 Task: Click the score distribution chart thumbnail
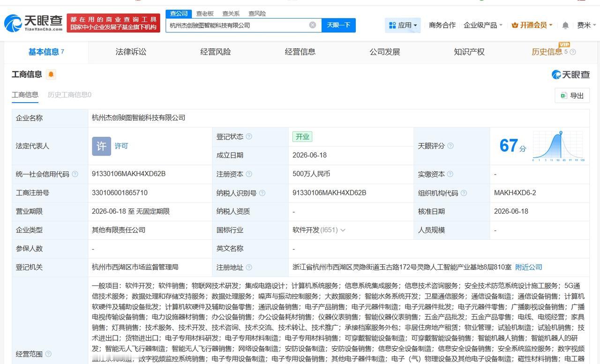(x=558, y=146)
